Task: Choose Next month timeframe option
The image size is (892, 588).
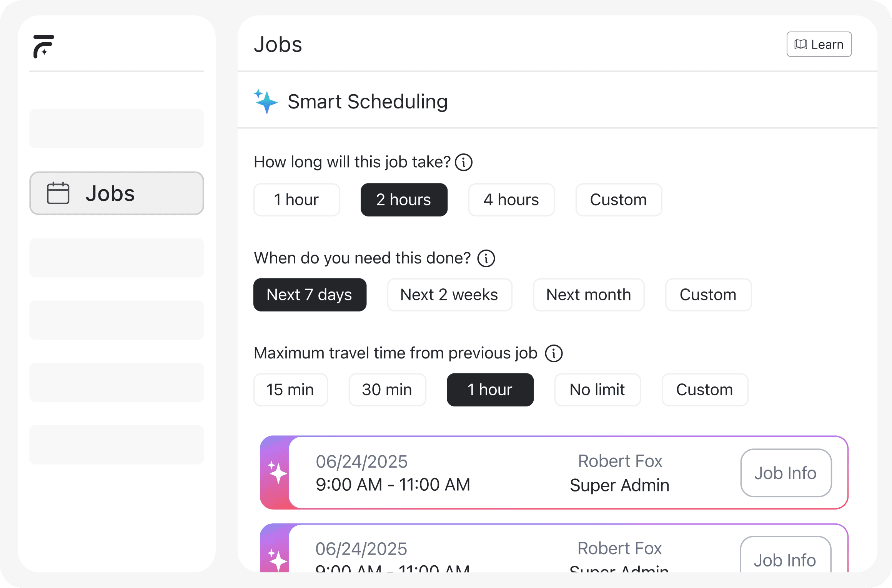Action: click(x=588, y=295)
